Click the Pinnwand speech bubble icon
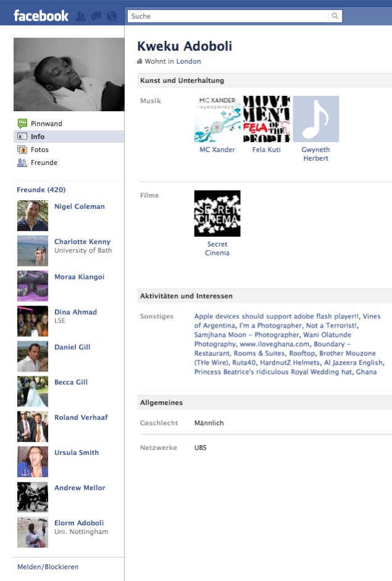Screen dimensions: 392x581 pos(22,124)
